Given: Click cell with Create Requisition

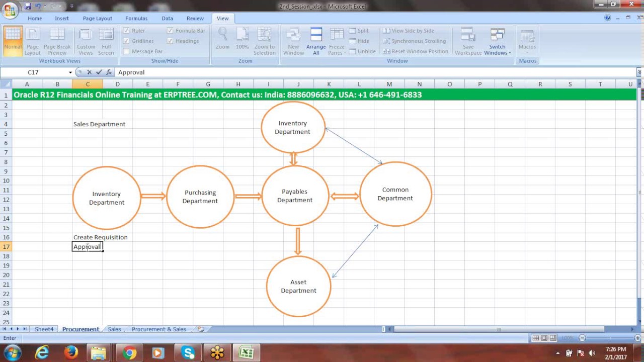Looking at the screenshot, I should pos(100,237).
